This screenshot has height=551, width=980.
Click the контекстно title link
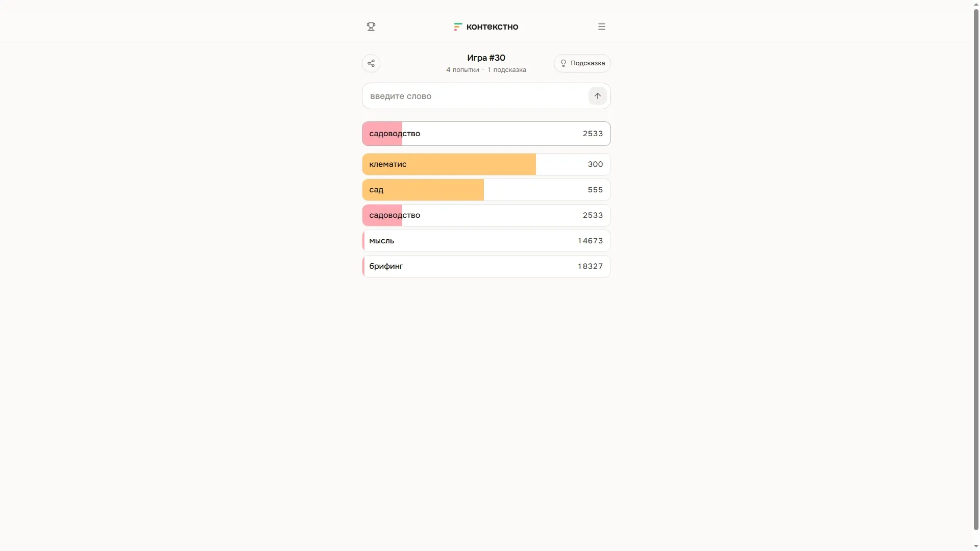[492, 27]
